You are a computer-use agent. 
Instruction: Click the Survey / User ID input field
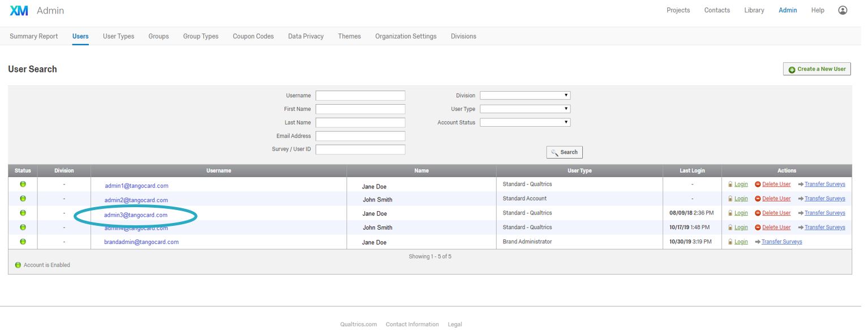click(360, 149)
